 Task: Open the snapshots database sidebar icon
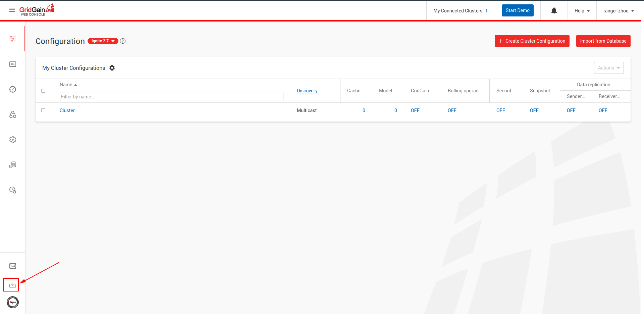13,165
